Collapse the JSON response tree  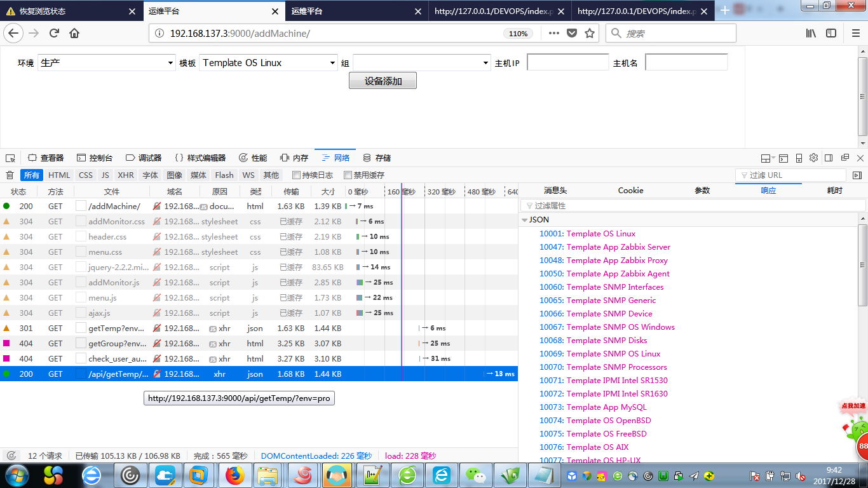(524, 220)
